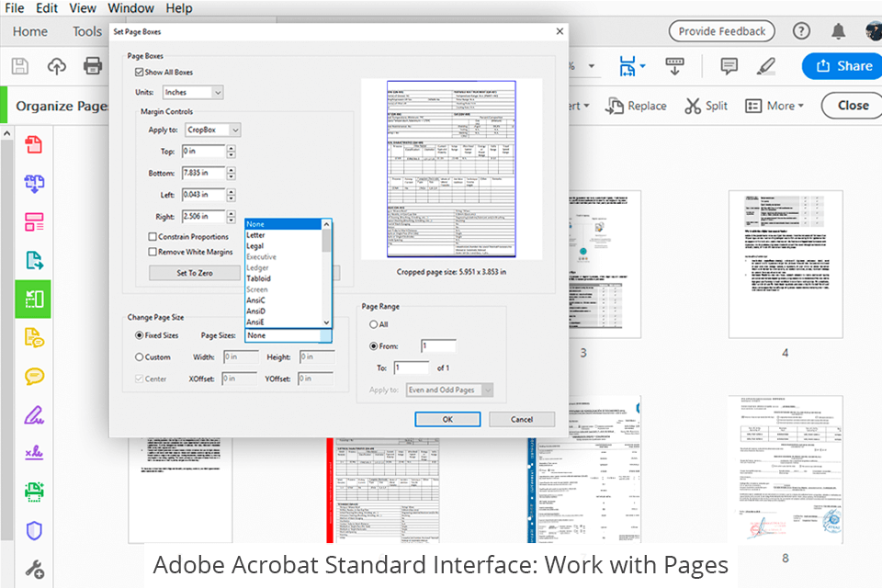882x588 pixels.
Task: Click the blue Share button
Action: tap(843, 66)
